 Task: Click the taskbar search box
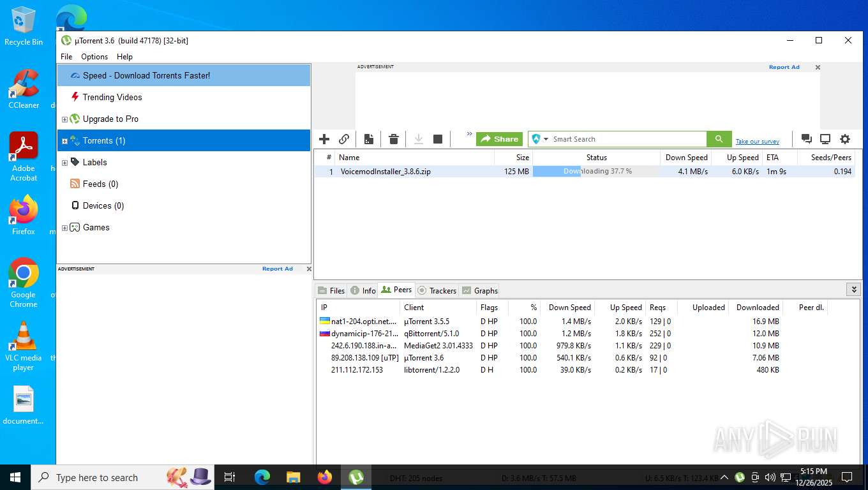click(x=123, y=477)
